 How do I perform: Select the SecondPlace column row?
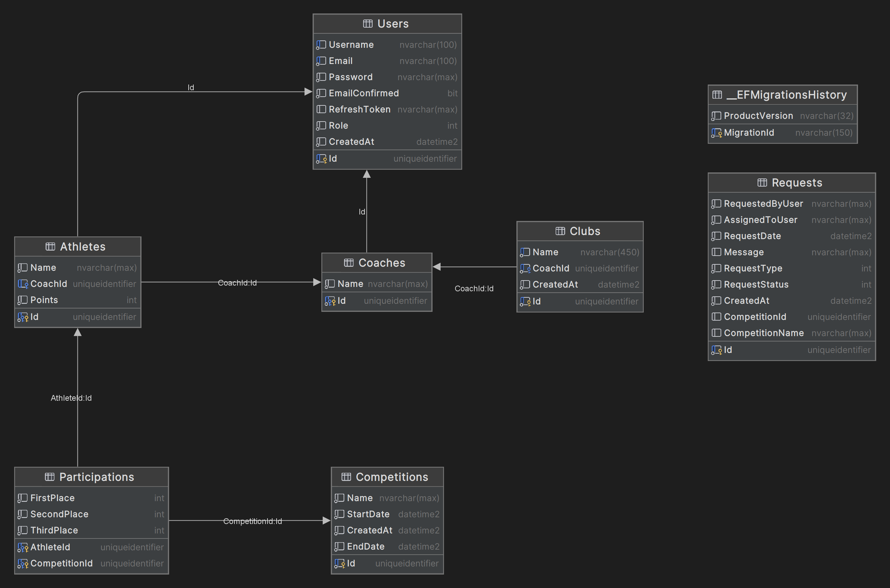click(x=92, y=514)
